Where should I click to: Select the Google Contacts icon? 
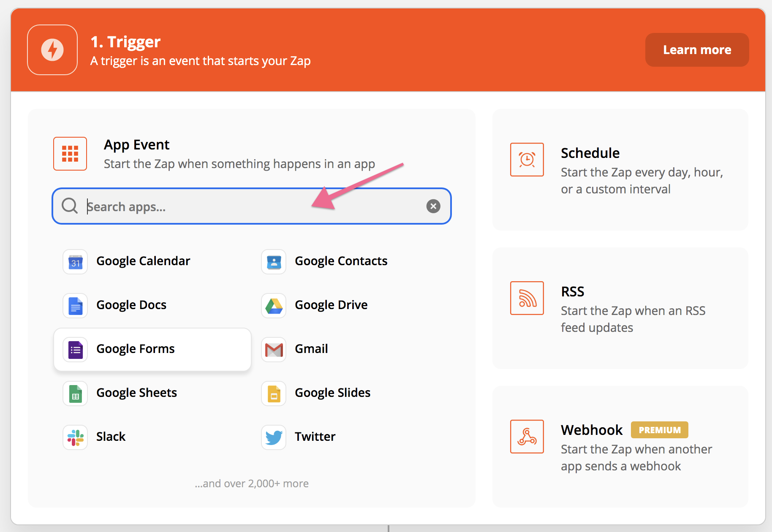(x=274, y=262)
